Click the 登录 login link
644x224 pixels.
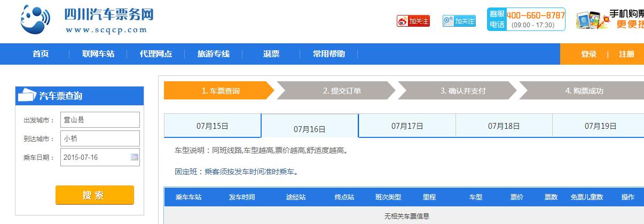[588, 54]
